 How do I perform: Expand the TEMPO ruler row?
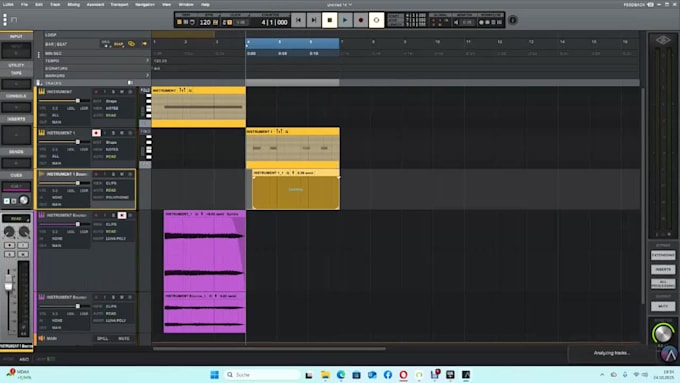(x=147, y=61)
